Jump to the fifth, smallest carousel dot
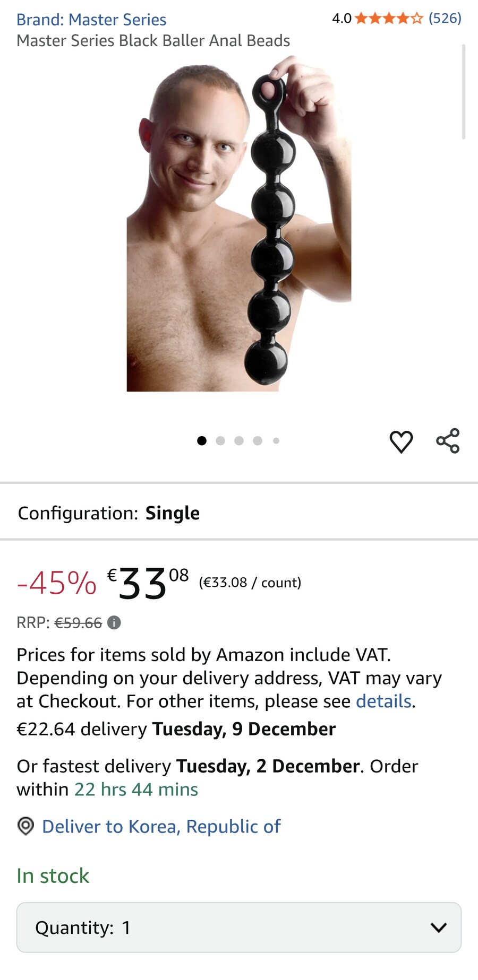The image size is (478, 980). click(276, 440)
